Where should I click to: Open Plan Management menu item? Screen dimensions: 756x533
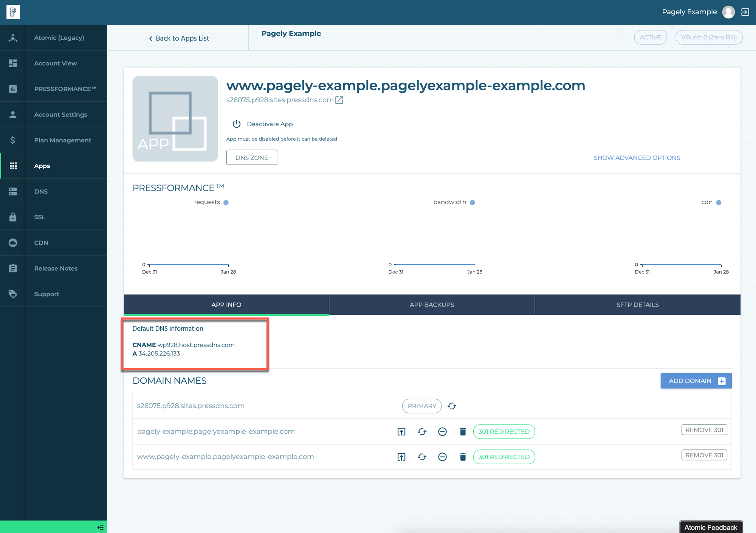click(63, 140)
